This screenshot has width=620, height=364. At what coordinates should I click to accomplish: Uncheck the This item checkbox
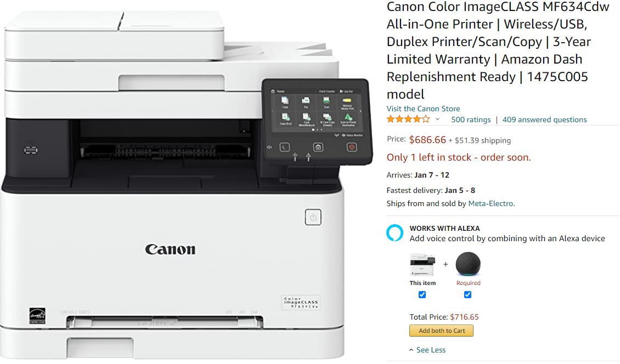[x=422, y=295]
